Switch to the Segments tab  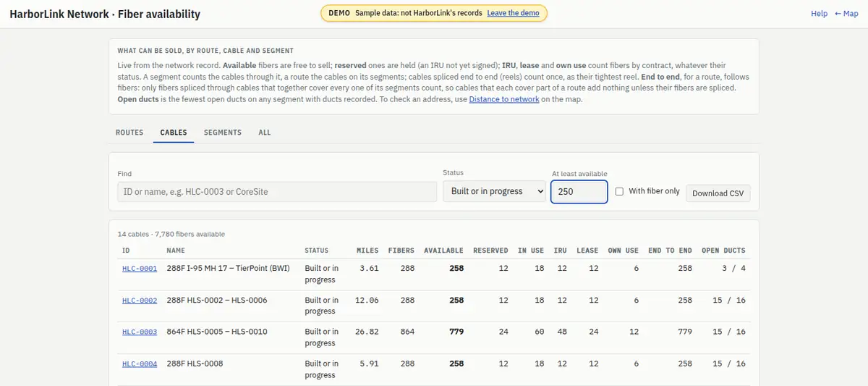coord(223,133)
